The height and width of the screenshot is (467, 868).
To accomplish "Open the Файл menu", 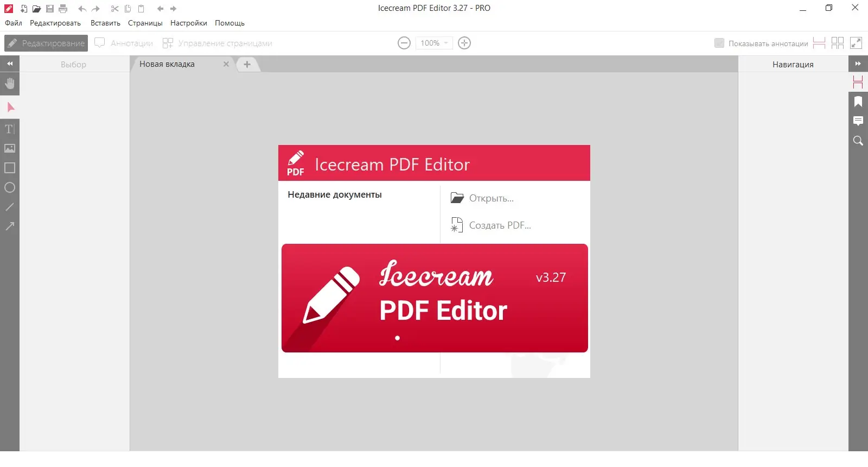I will pos(14,23).
